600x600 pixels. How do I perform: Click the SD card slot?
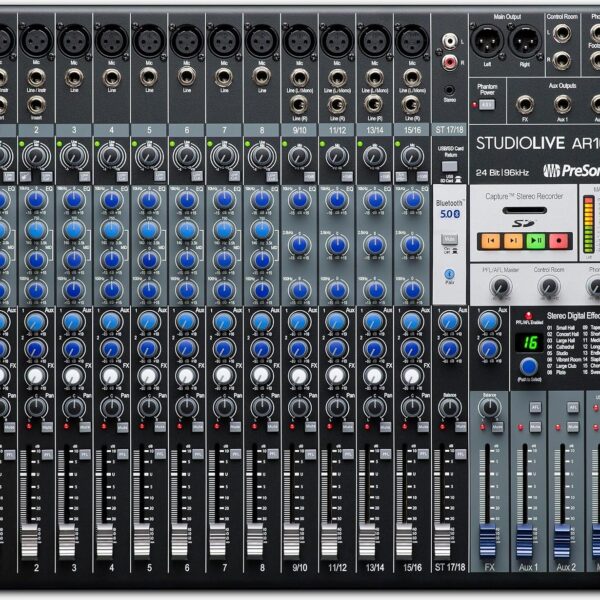[525, 210]
